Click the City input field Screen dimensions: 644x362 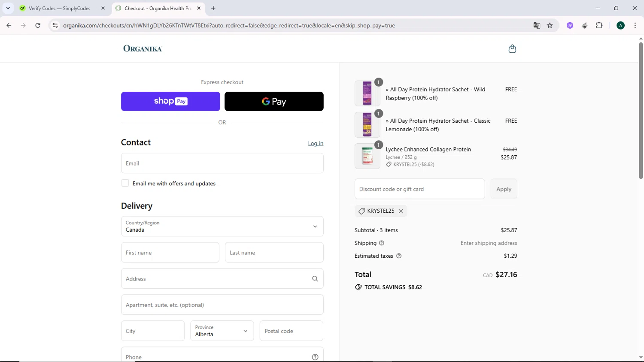pyautogui.click(x=153, y=331)
